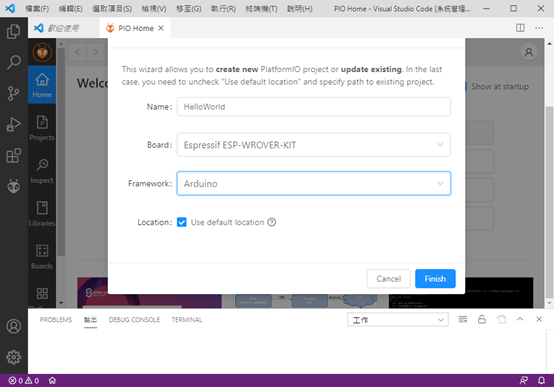
Task: Open the Platforms grid icon in PIO sidebar
Action: tap(42, 294)
